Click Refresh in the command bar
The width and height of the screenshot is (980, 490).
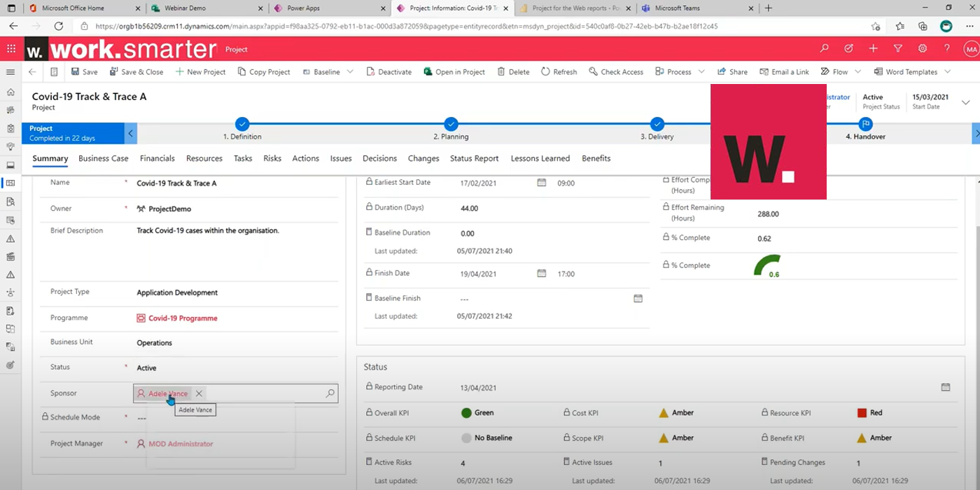(x=559, y=72)
